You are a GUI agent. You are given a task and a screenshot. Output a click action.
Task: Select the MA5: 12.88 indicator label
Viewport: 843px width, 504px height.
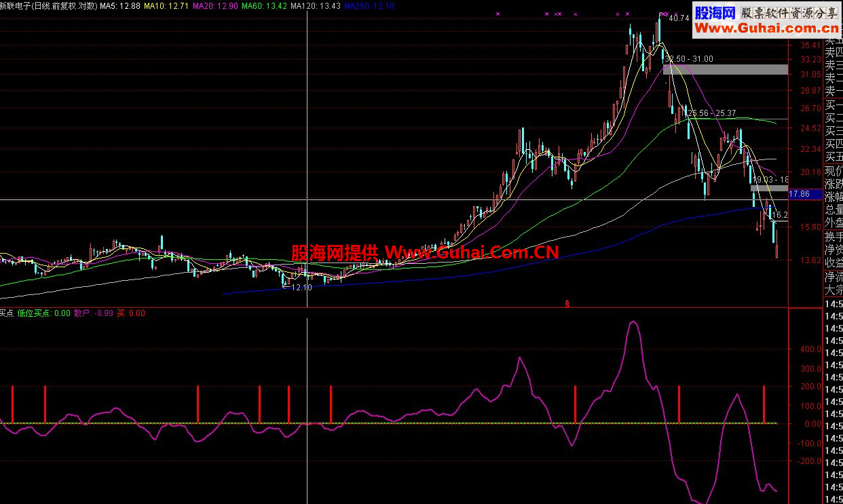pos(120,5)
